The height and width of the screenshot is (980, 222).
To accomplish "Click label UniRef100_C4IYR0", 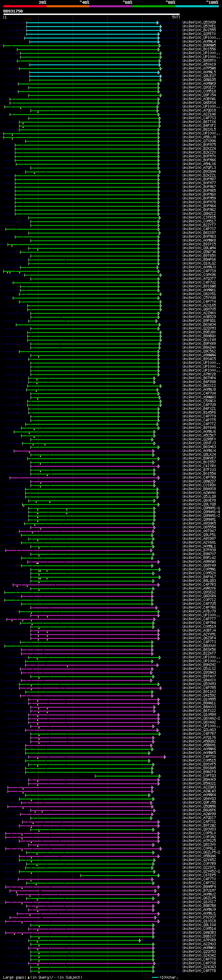I will [x=199, y=466].
